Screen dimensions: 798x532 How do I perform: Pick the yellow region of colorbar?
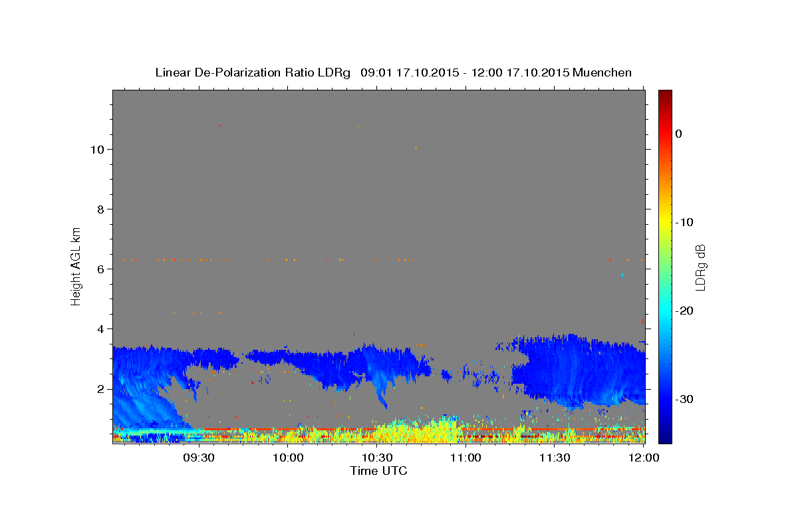tap(665, 223)
